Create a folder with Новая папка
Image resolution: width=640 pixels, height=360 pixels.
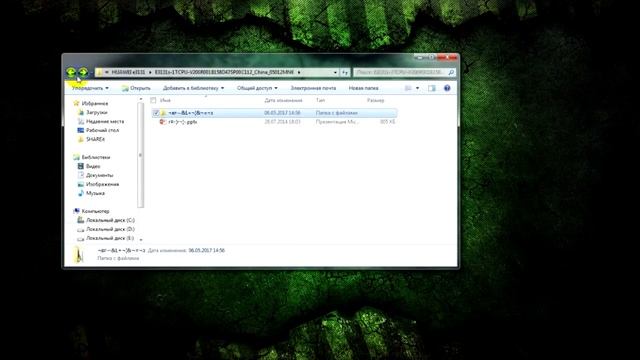pos(363,88)
